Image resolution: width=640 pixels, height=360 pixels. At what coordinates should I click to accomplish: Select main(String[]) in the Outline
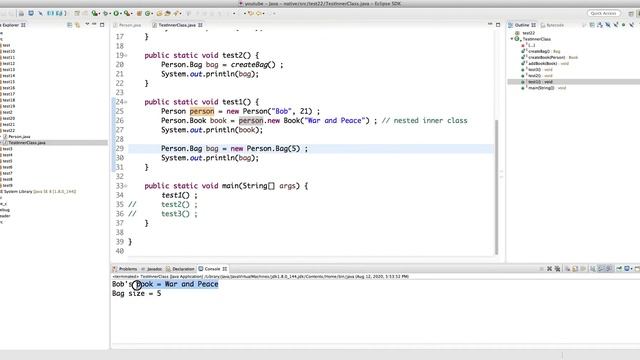[x=543, y=88]
